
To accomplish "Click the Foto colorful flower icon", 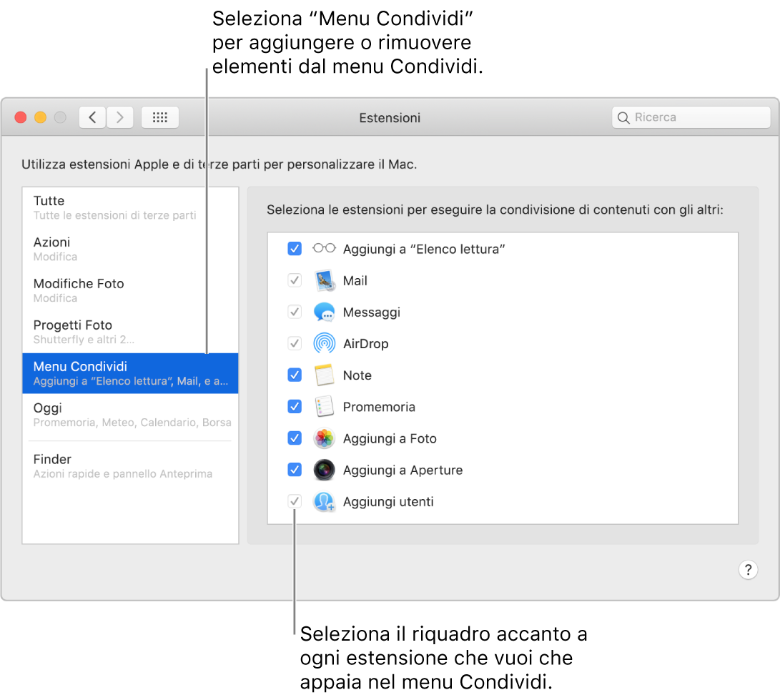I will point(324,438).
